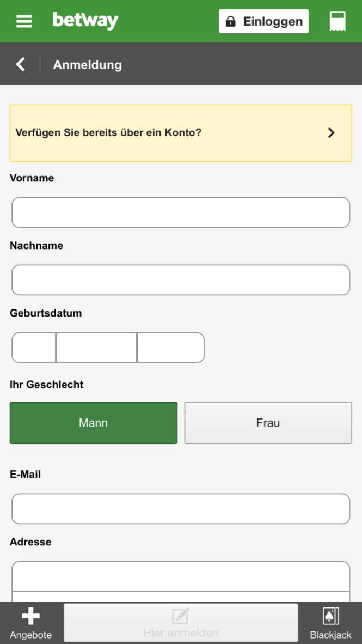Open the betway hamburger menu
Viewport: 362px width, 644px height.
(23, 21)
